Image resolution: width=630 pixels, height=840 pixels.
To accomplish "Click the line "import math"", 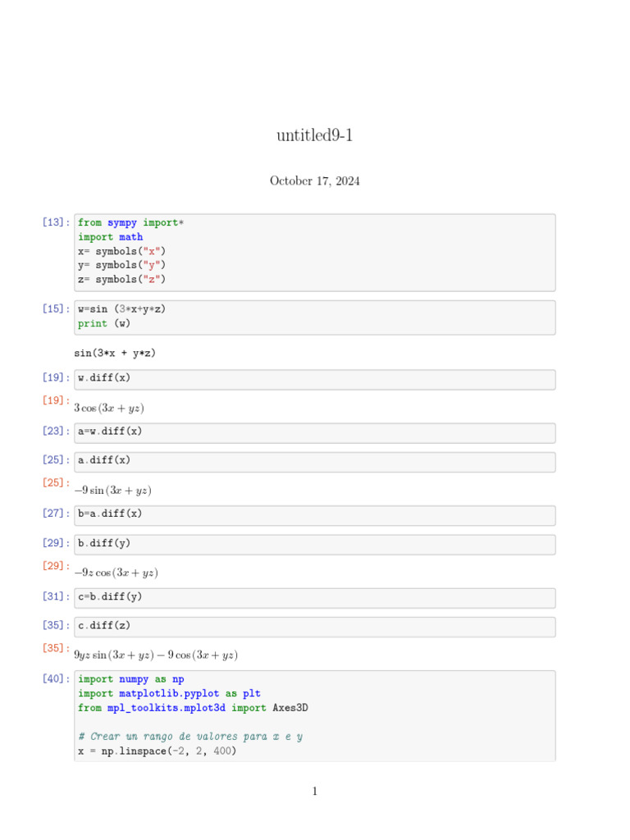I will 111,237.
